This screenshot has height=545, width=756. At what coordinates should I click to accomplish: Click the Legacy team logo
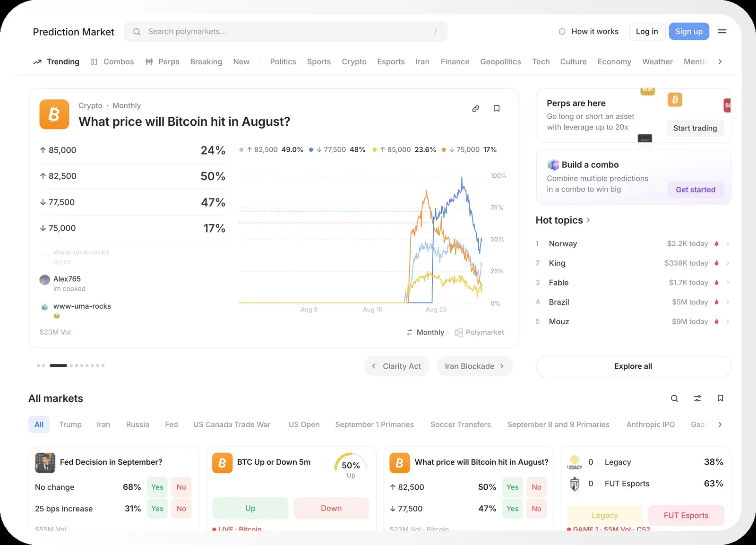coord(575,462)
